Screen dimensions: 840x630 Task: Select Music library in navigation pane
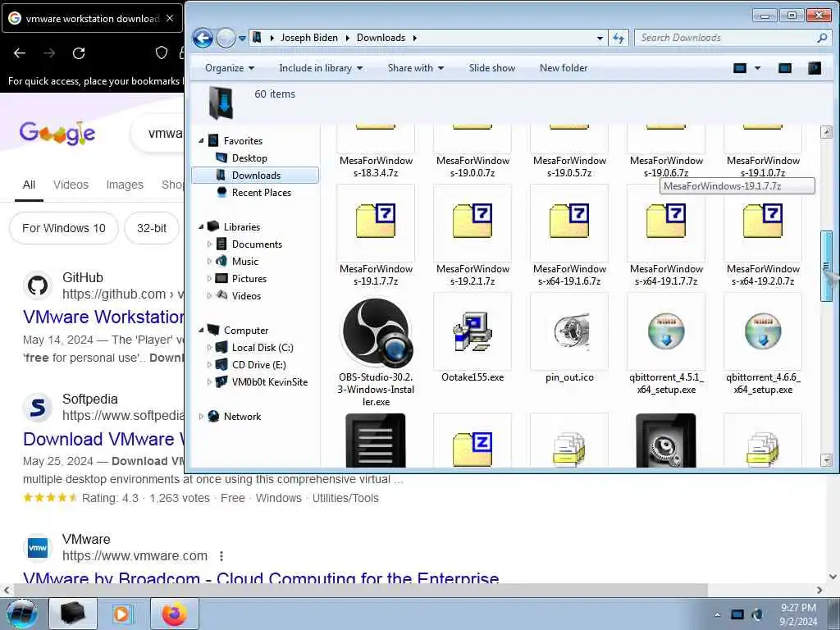coord(244,262)
